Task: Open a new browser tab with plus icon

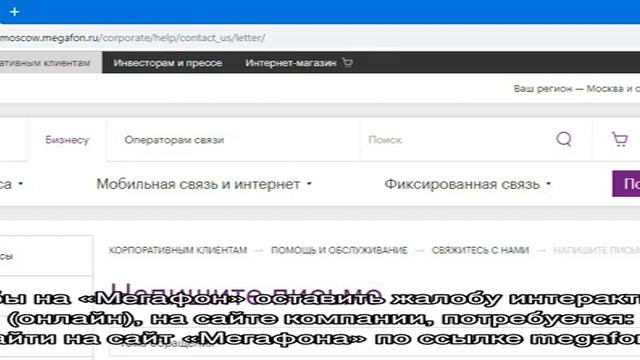Action: tap(14, 12)
